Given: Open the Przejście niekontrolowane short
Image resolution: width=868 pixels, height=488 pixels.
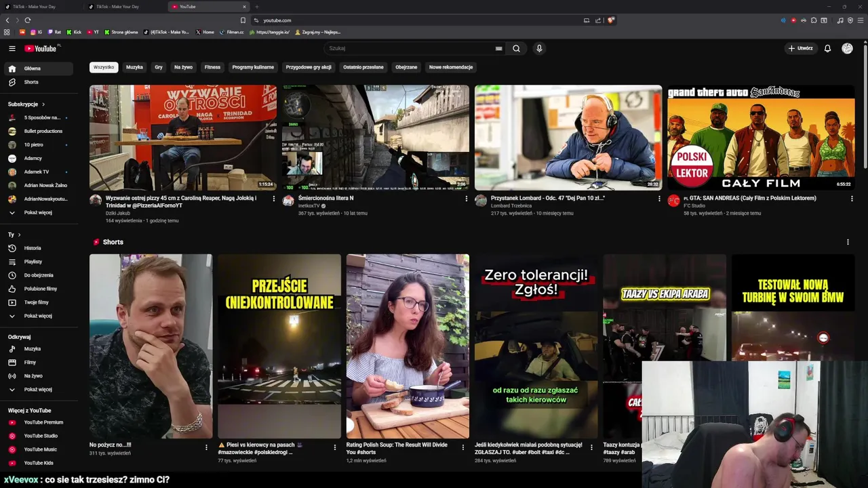Looking at the screenshot, I should tap(279, 346).
